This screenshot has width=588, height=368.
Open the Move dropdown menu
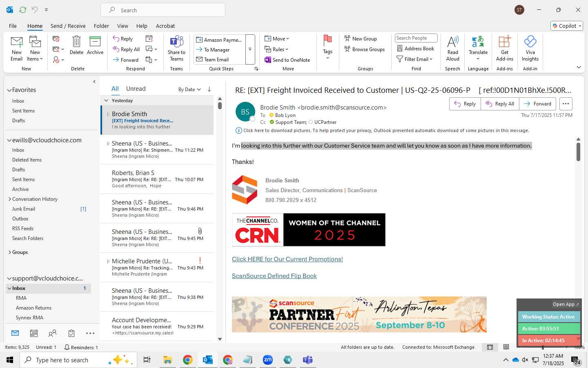[x=277, y=38]
